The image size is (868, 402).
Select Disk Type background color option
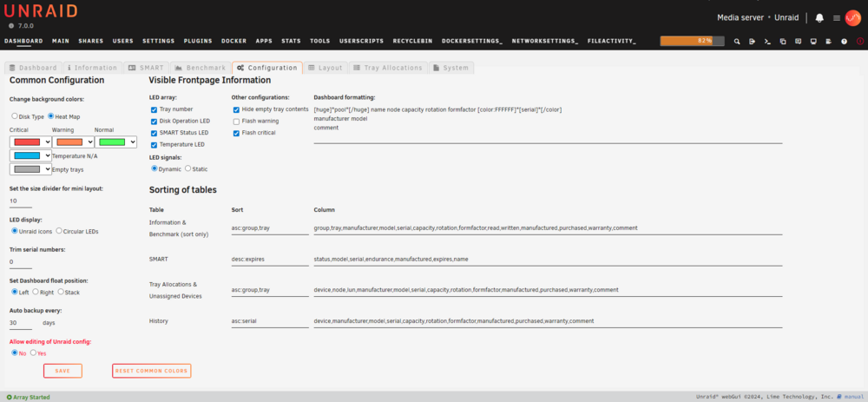coord(15,117)
